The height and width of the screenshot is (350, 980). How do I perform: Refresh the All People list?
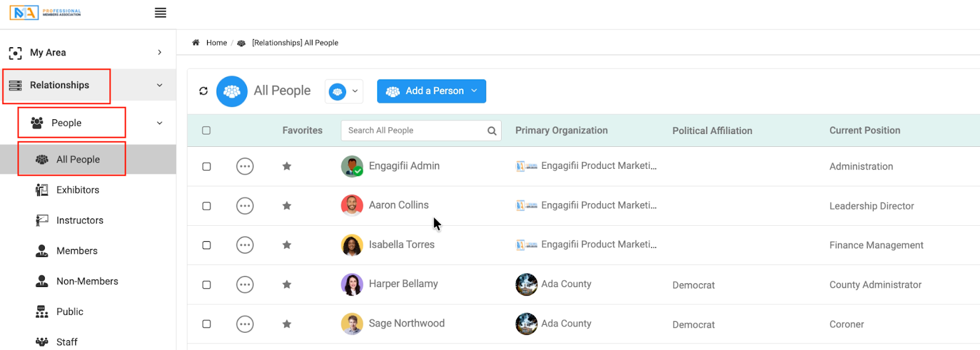point(203,91)
